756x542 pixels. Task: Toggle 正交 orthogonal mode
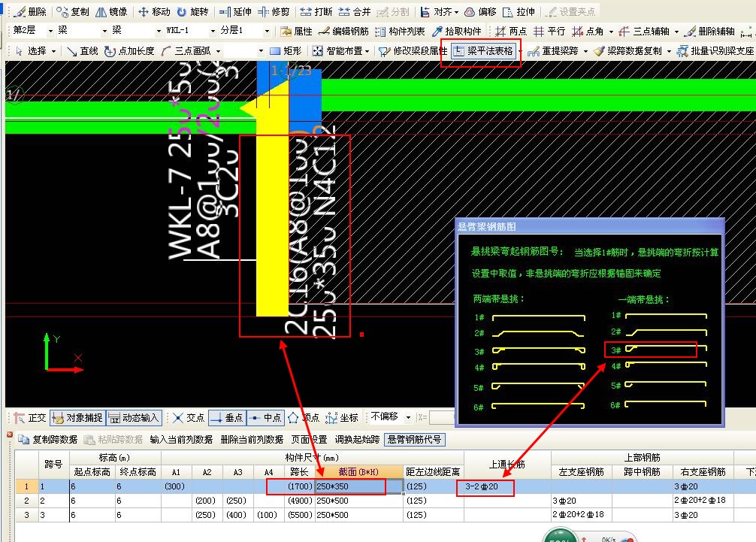(30, 418)
